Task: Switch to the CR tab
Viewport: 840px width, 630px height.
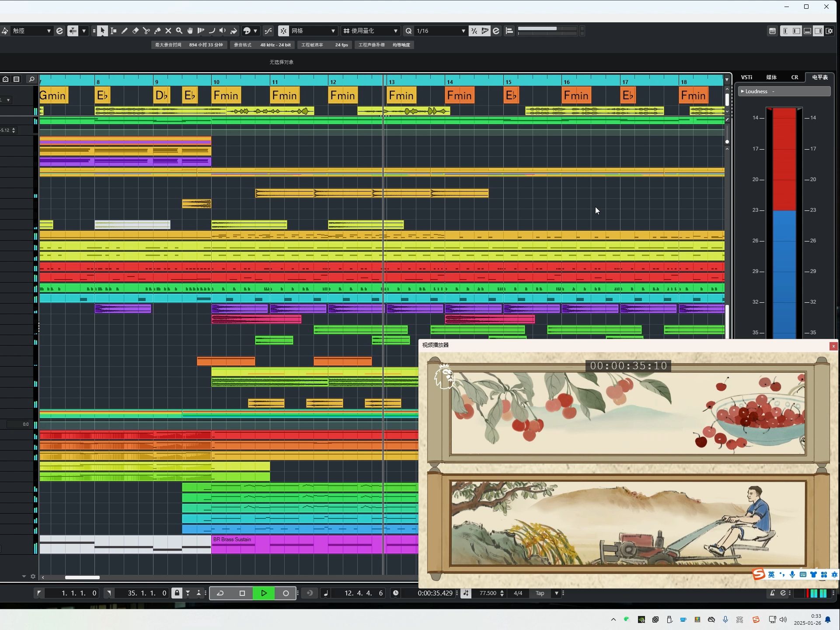Action: point(795,77)
